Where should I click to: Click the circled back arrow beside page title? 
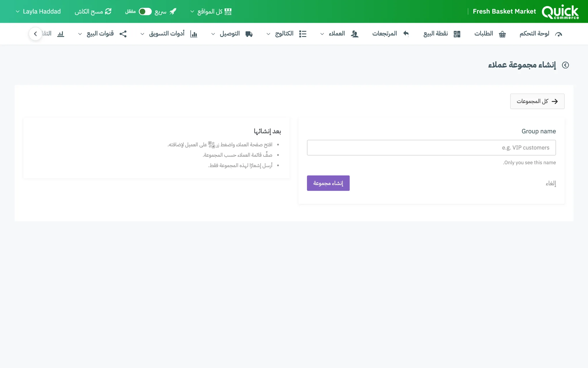pyautogui.click(x=566, y=65)
